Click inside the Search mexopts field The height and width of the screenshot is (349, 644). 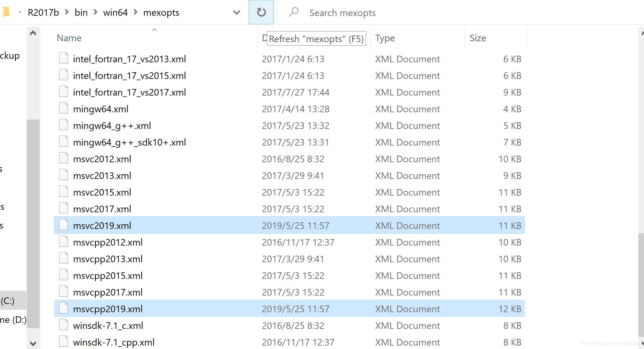tap(342, 13)
